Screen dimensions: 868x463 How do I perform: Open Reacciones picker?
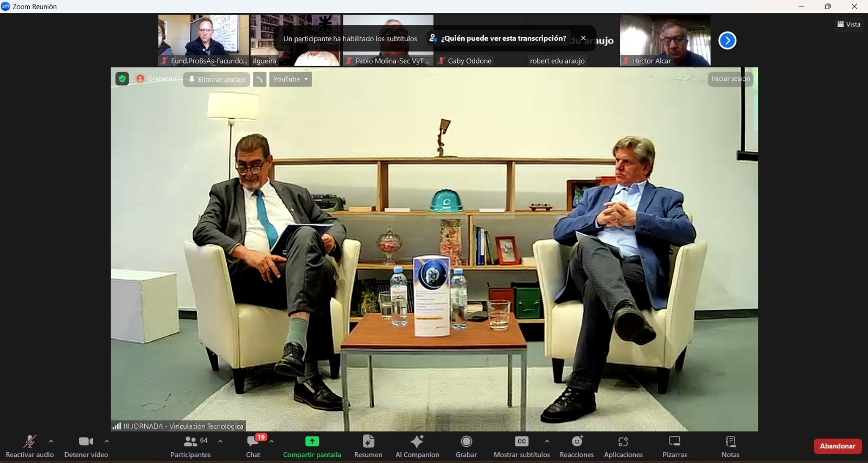[577, 446]
